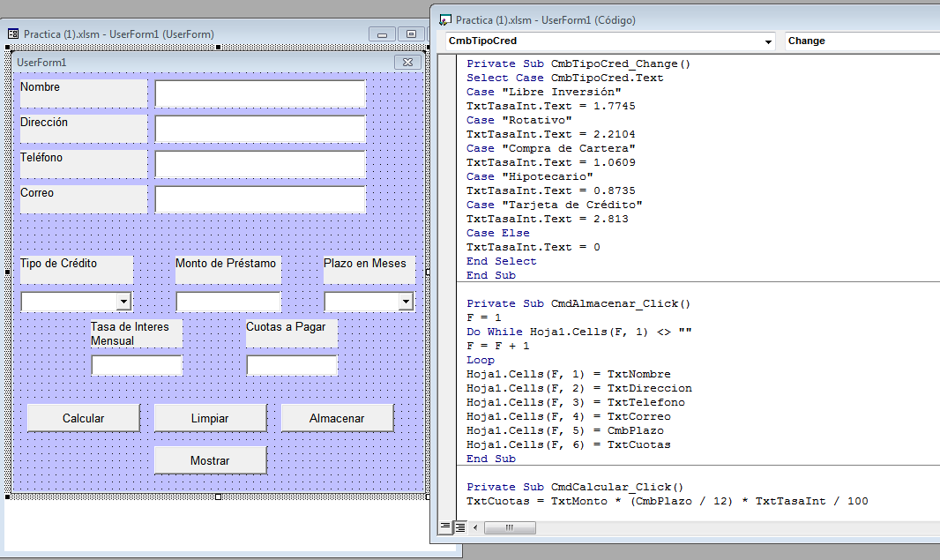Click the Nombre text box
This screenshot has height=560, width=940.
click(x=260, y=93)
